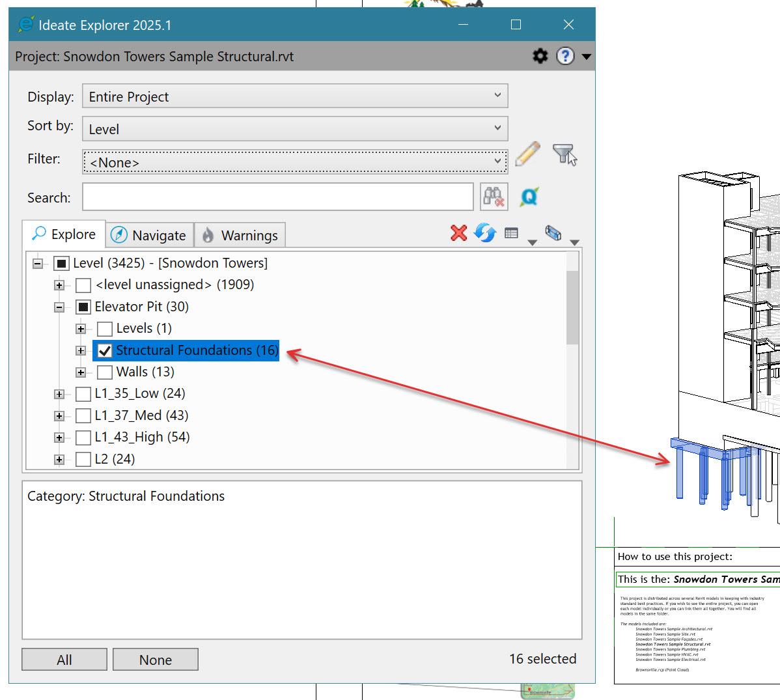Click the Ideate Explorer logo in title bar
The image size is (780, 700).
[x=26, y=24]
